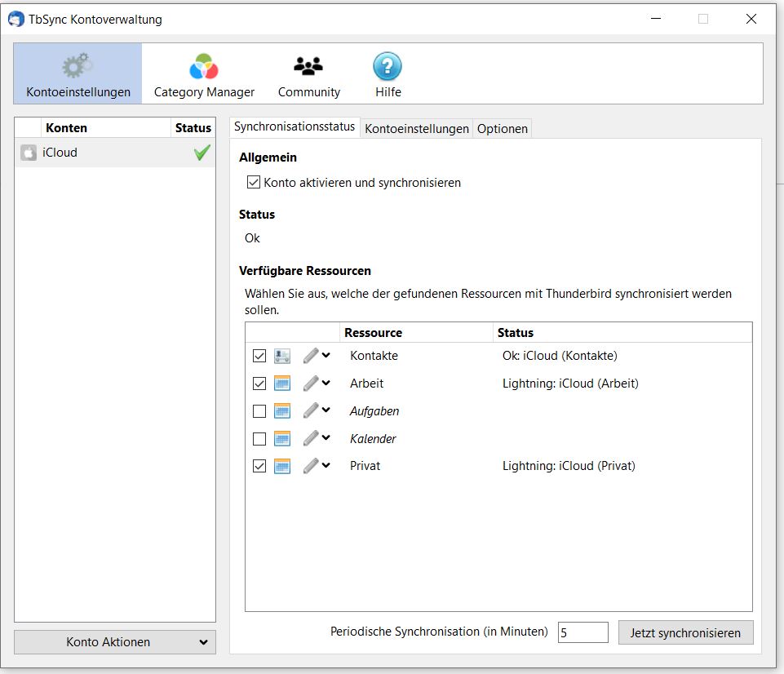
Task: Click Jetzt synchronisieren button
Action: pyautogui.click(x=685, y=632)
